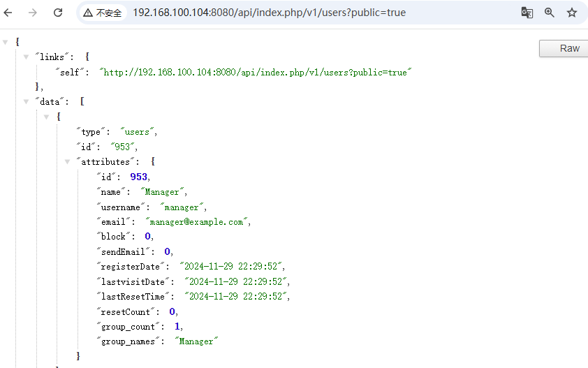Open the translate page icon
The image size is (588, 368).
[x=527, y=13]
